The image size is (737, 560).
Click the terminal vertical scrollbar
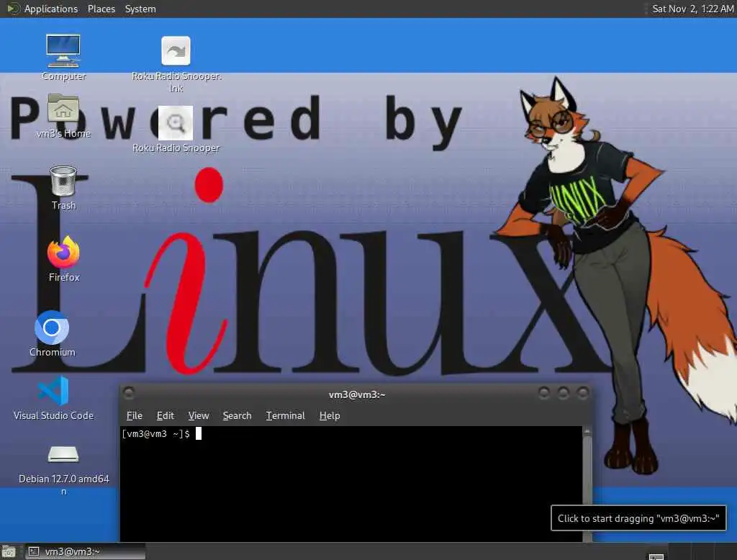point(587,484)
